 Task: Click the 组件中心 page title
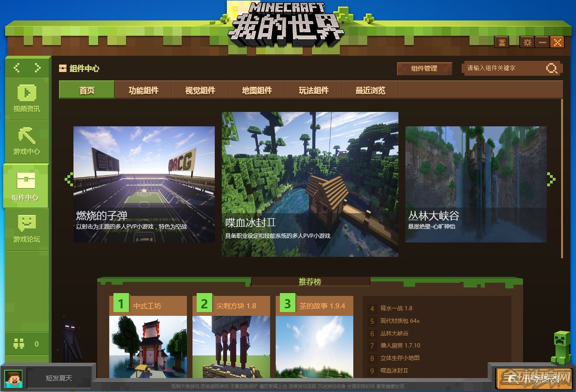[85, 68]
